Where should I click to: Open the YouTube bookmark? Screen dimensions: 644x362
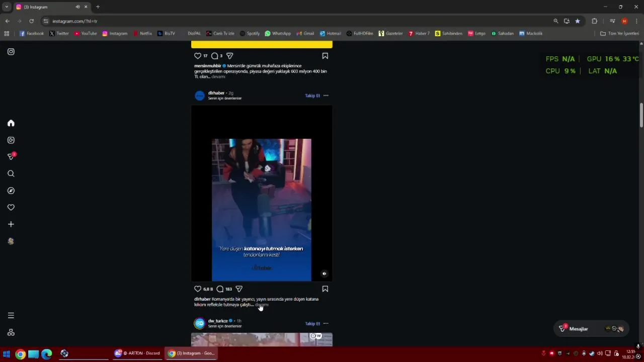(x=86, y=34)
